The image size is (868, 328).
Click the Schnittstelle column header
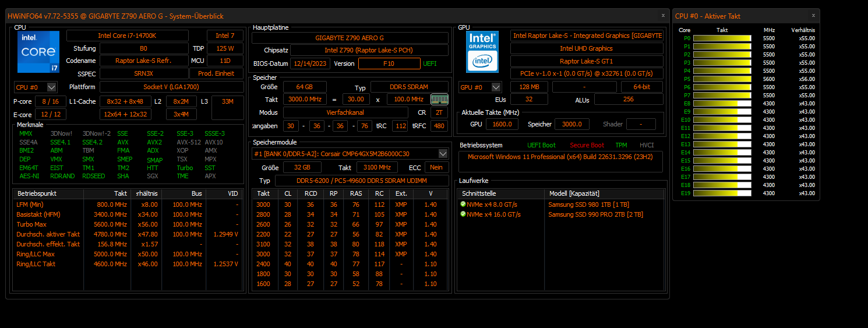coord(501,193)
